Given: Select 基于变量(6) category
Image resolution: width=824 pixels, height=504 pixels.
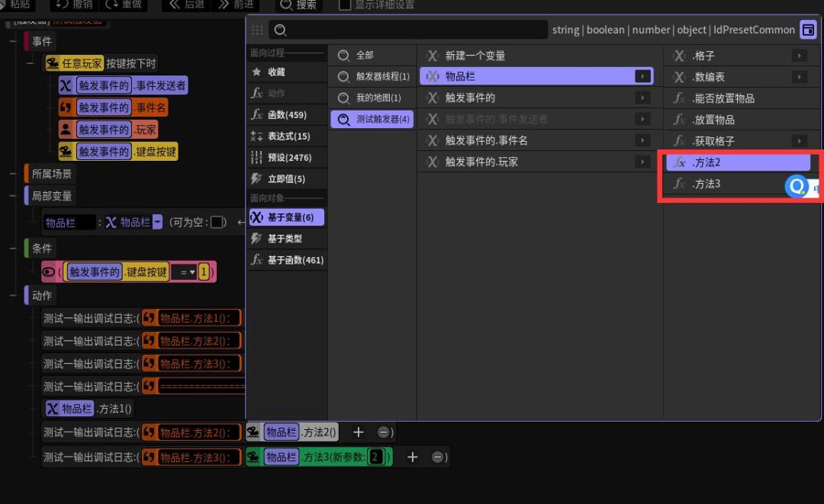Looking at the screenshot, I should point(286,217).
